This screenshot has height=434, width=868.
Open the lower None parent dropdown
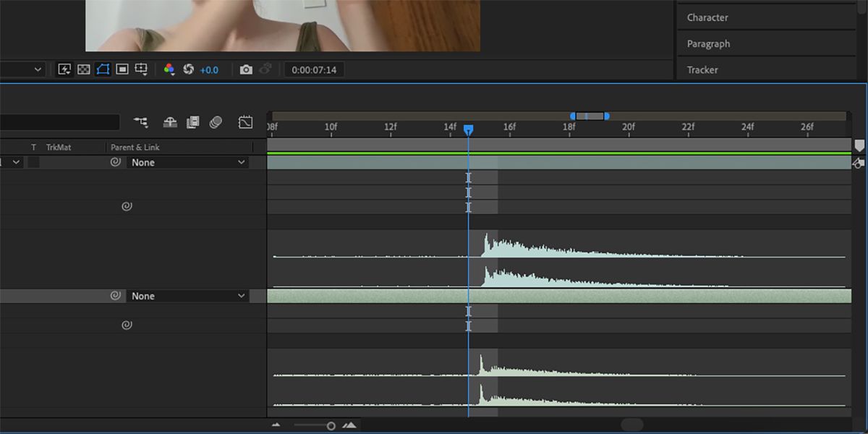pyautogui.click(x=188, y=296)
